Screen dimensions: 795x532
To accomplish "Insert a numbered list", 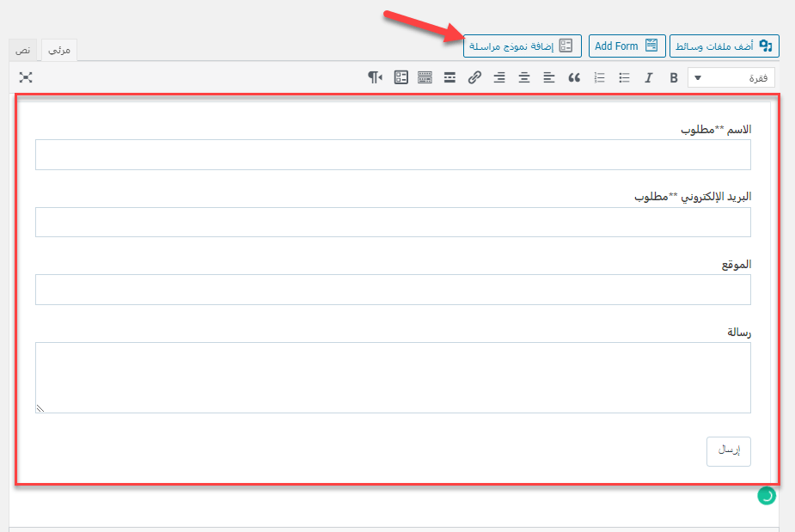I will tap(599, 77).
